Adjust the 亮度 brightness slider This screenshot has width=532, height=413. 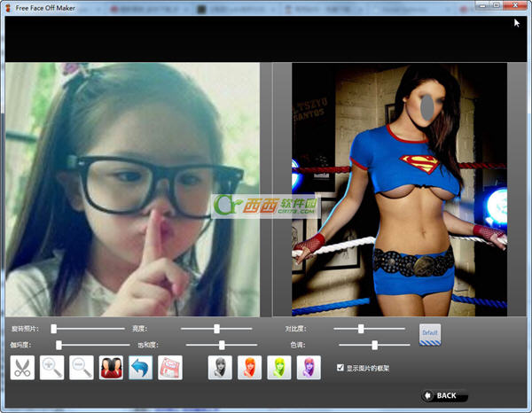click(216, 329)
